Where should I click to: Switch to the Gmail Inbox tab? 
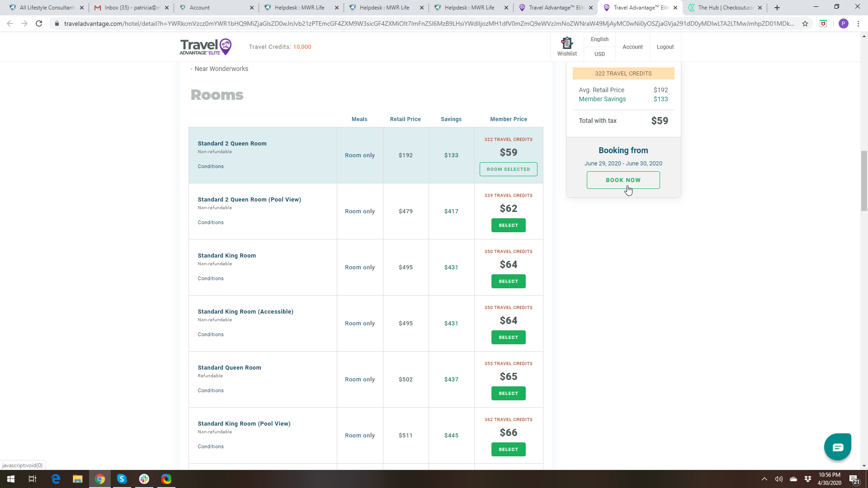(x=132, y=8)
